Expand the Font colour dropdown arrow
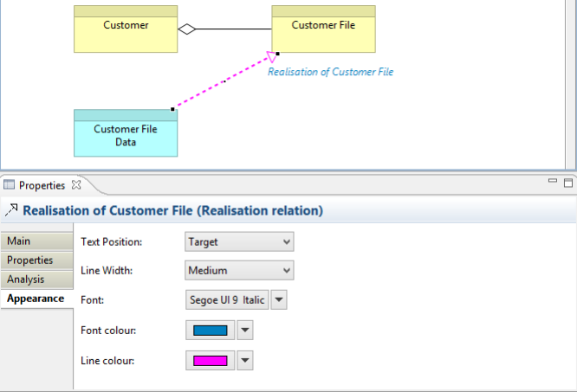 [x=245, y=330]
